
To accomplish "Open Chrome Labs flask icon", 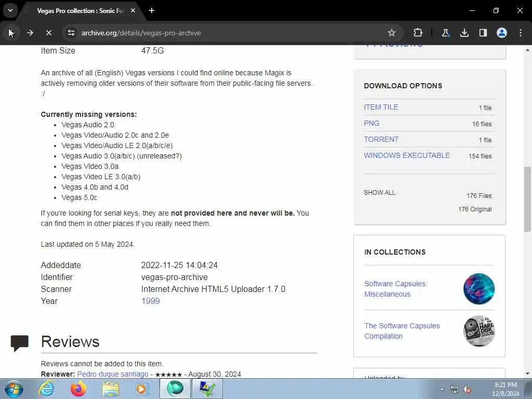I will pos(445,33).
